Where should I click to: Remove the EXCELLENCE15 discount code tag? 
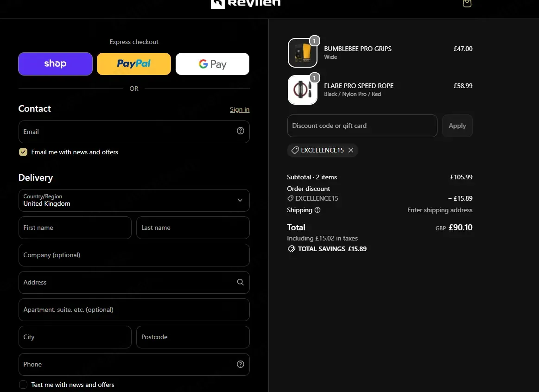(x=351, y=150)
